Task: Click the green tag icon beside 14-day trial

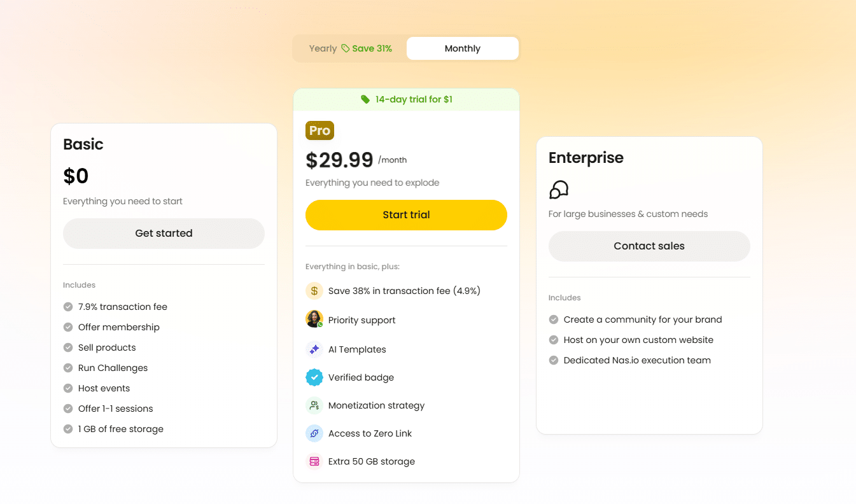Action: (365, 99)
